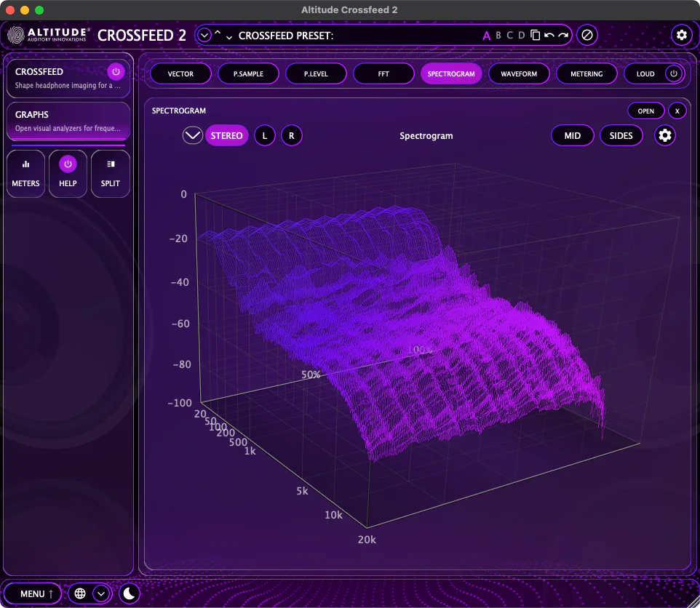Undo last change with undo arrow

[549, 35]
